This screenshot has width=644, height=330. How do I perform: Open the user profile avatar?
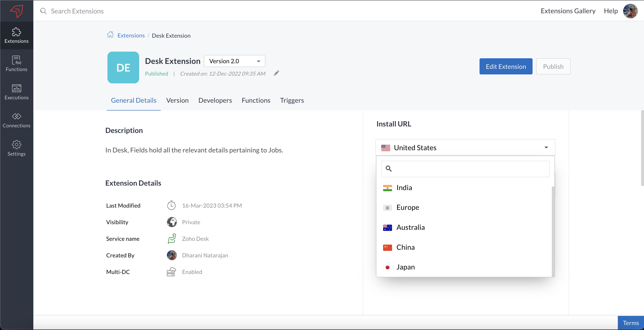point(630,11)
